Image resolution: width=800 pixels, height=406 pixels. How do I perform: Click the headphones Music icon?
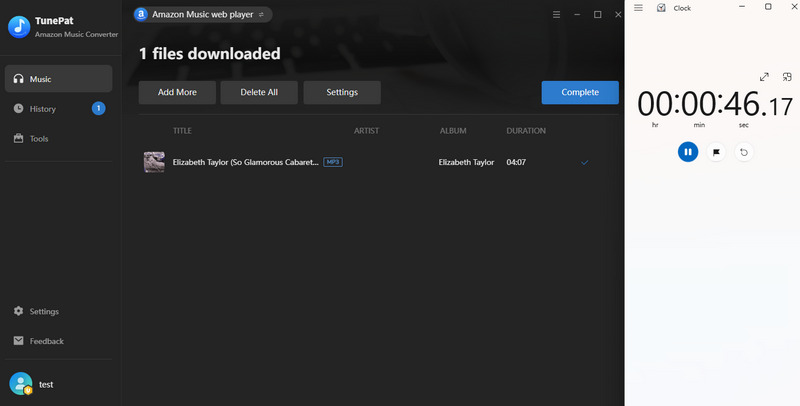(18, 79)
